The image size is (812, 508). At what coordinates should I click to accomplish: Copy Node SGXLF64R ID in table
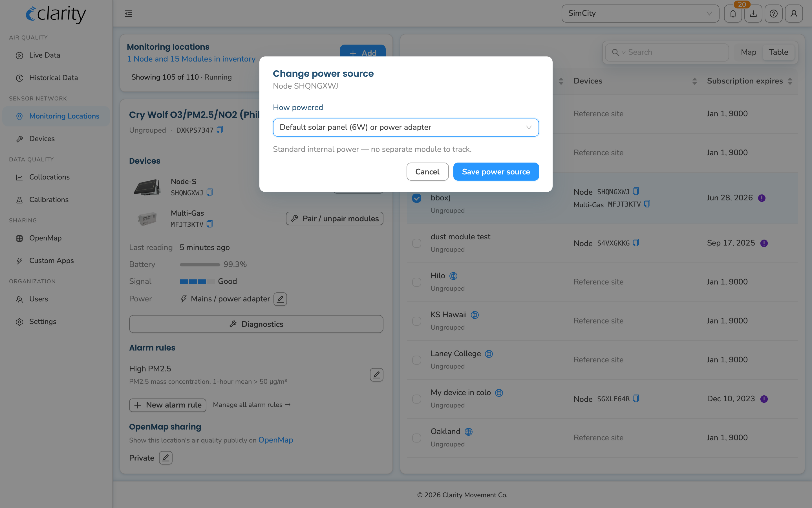coord(636,398)
